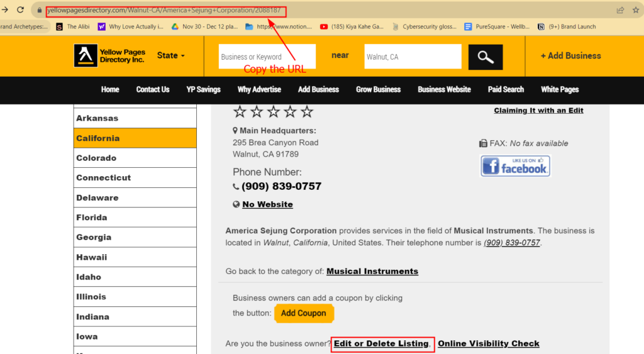Screen dimensions: 644x354
Task: Open Contact Us in nav bar
Action: click(153, 89)
